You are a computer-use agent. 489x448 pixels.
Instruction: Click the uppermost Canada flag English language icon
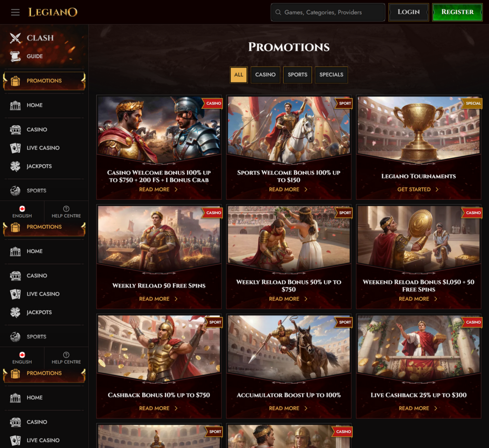[x=22, y=209]
